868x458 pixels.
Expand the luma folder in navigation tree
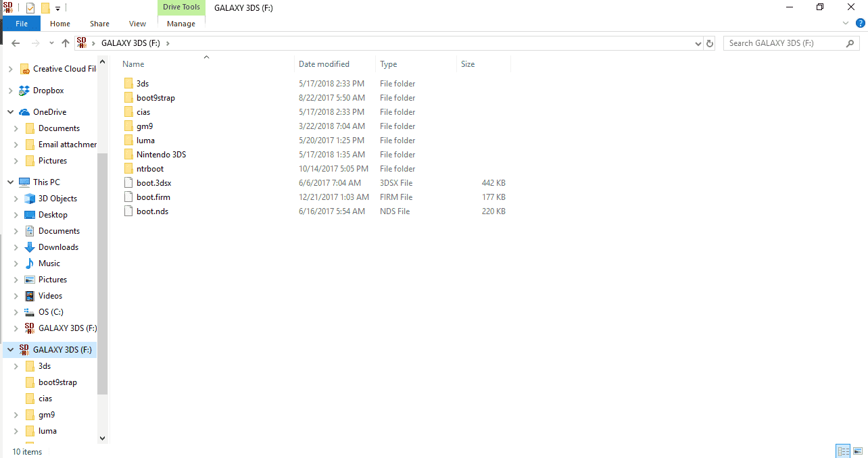tap(16, 431)
